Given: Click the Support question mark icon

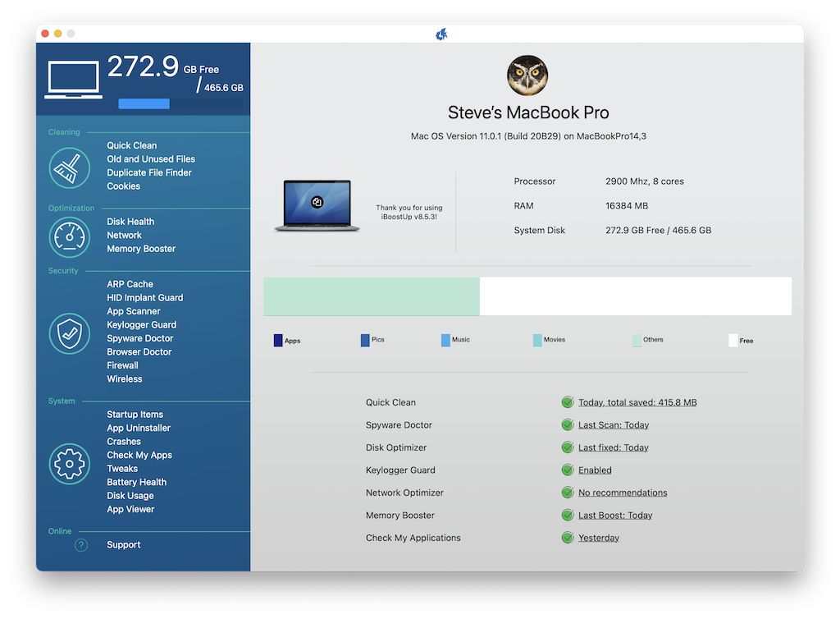Looking at the screenshot, I should coord(80,544).
